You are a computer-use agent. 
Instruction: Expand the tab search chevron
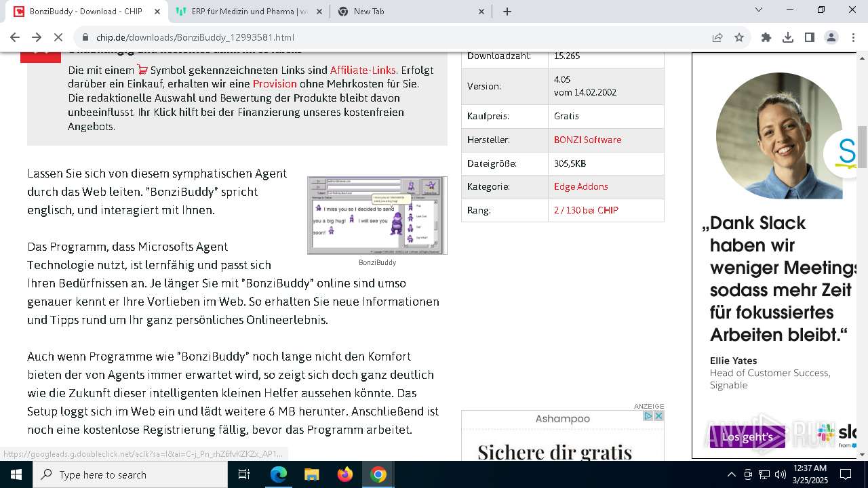point(759,9)
